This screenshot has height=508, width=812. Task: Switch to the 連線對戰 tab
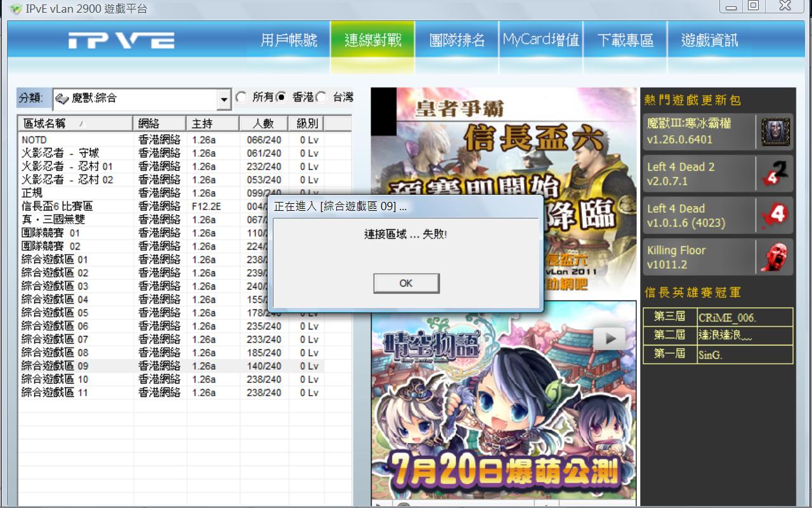pyautogui.click(x=372, y=41)
